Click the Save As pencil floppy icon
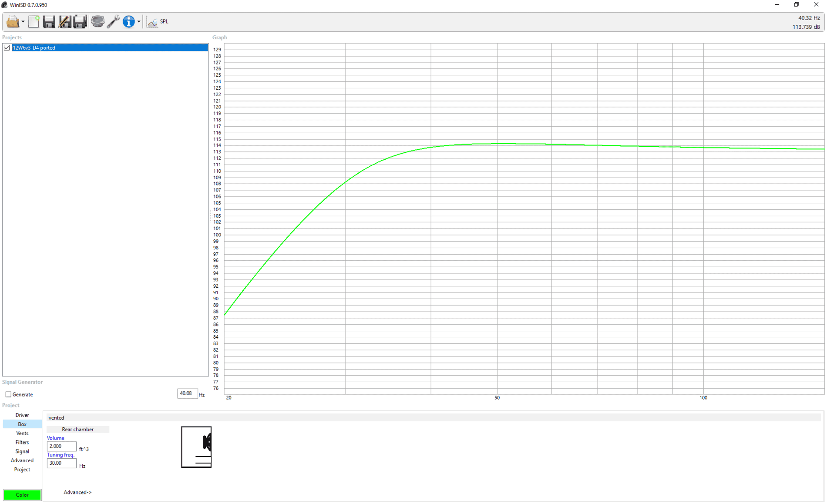Image resolution: width=827 pixels, height=504 pixels. coord(64,21)
